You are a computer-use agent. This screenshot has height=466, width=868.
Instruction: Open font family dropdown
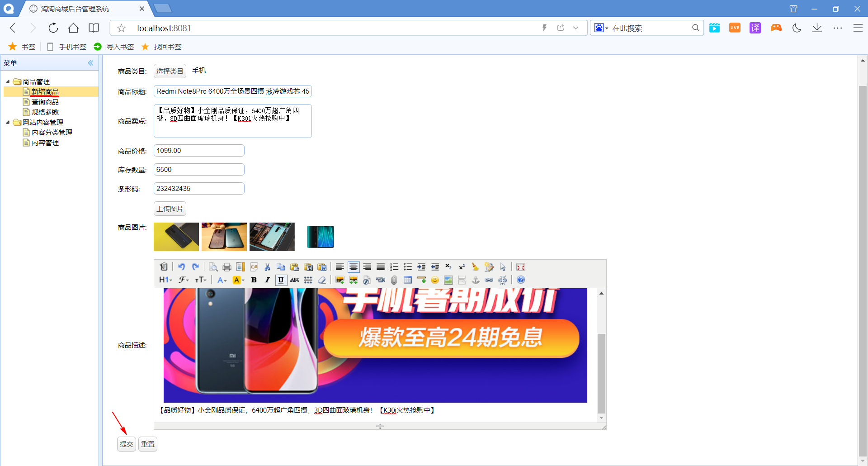[183, 280]
